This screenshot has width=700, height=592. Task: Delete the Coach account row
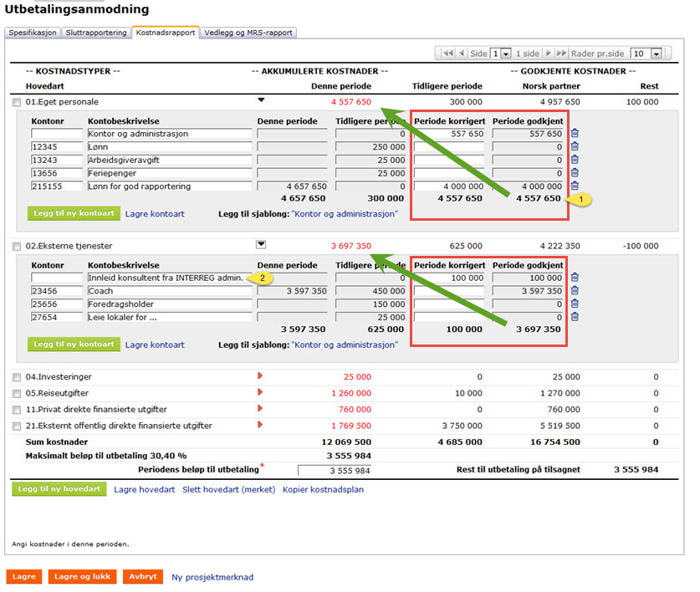click(575, 291)
